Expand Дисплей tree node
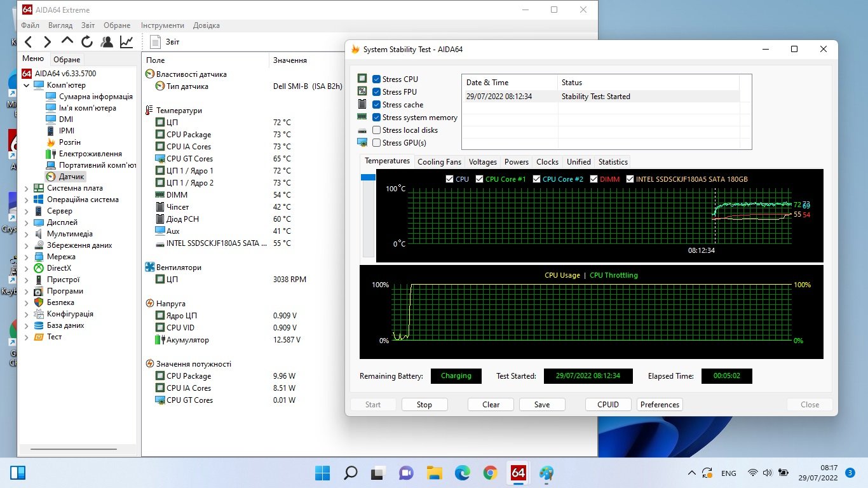868x488 pixels. click(26, 222)
